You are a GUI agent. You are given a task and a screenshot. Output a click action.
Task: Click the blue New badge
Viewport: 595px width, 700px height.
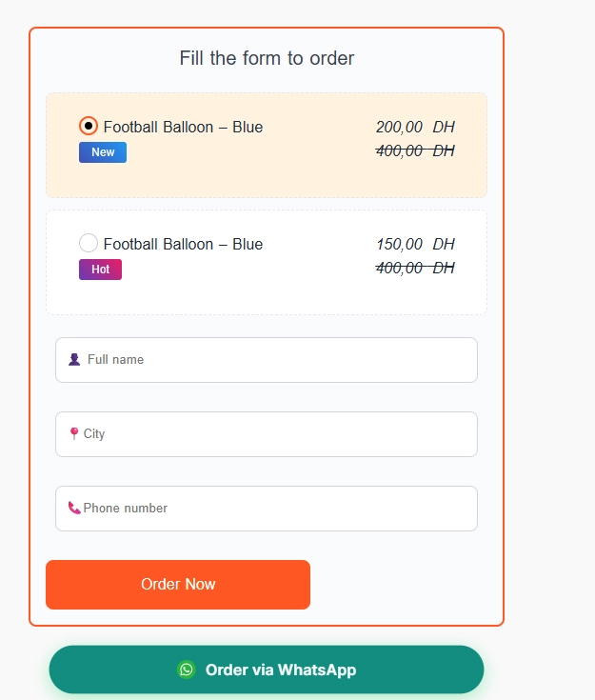103,152
